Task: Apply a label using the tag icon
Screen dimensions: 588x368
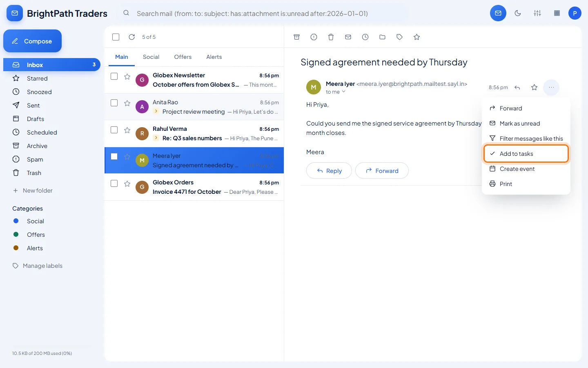Action: [399, 37]
